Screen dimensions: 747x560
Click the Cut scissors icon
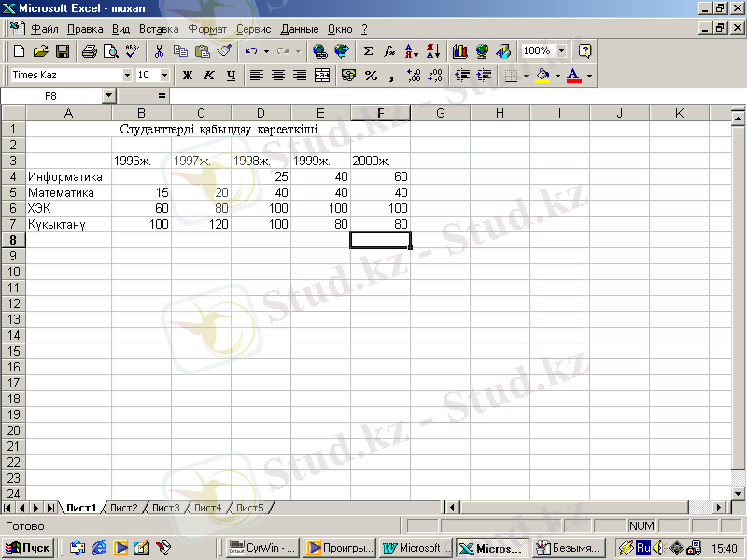coord(160,51)
